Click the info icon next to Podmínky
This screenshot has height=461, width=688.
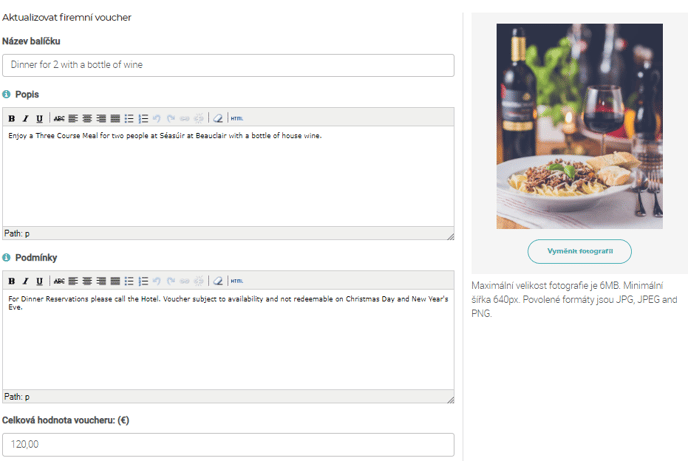6,257
